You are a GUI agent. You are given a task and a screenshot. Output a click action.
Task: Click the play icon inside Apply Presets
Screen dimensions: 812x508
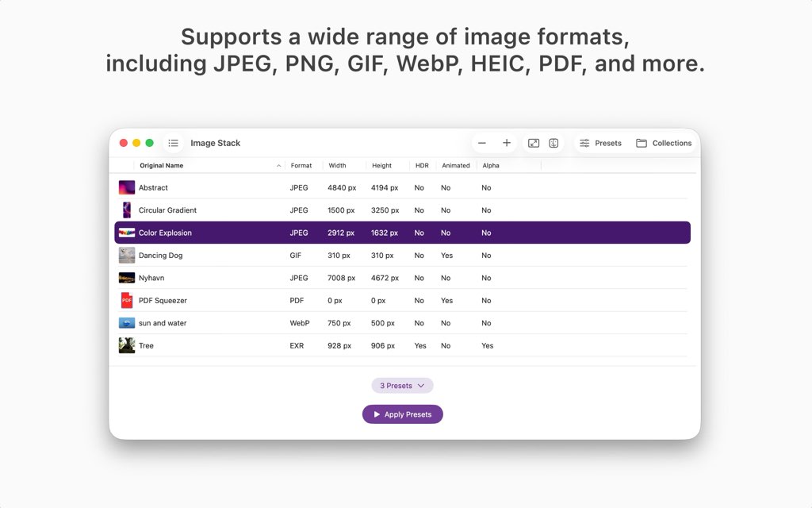point(375,414)
